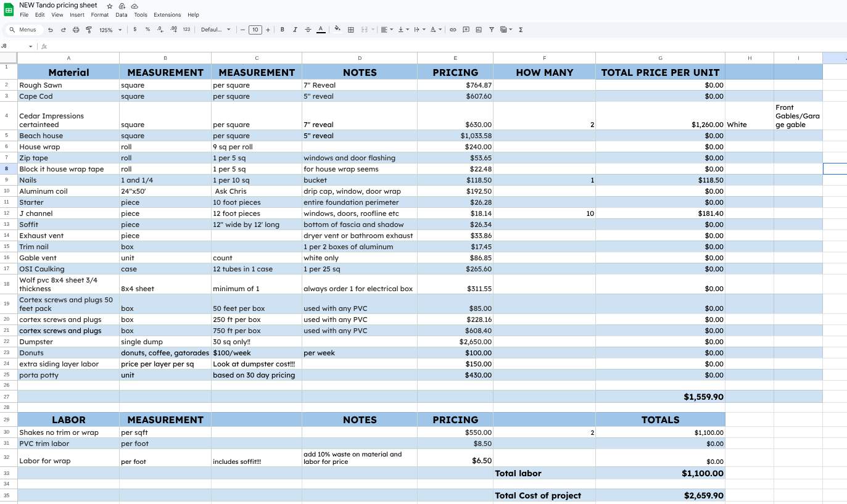Select column G header
Screen dimensions: 847x504
pyautogui.click(x=660, y=58)
